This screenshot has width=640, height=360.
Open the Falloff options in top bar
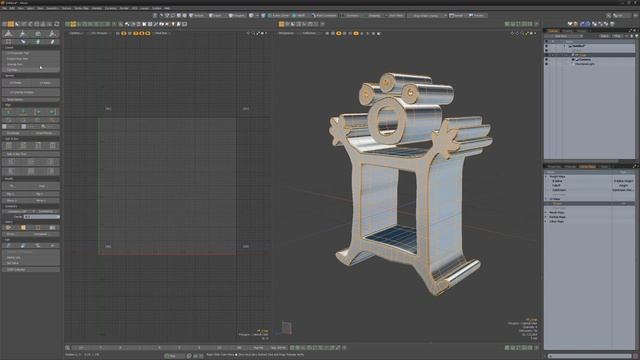click(x=300, y=16)
